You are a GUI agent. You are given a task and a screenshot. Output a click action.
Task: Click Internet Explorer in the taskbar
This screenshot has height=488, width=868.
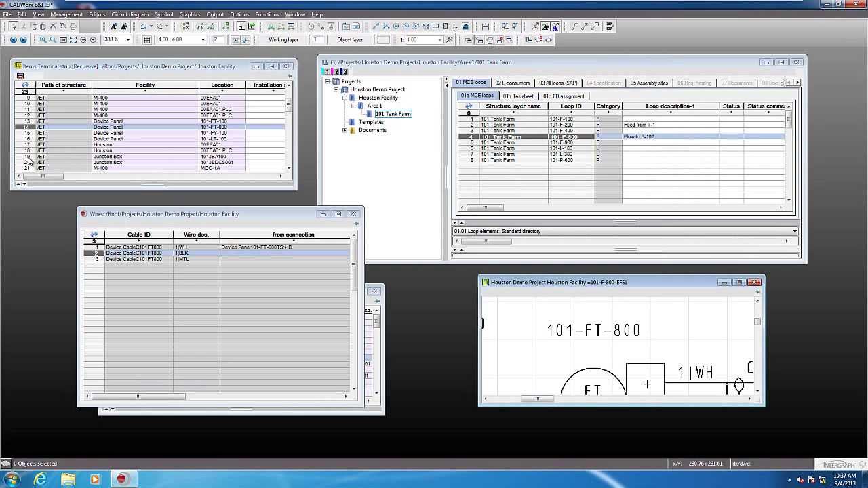coord(41,479)
